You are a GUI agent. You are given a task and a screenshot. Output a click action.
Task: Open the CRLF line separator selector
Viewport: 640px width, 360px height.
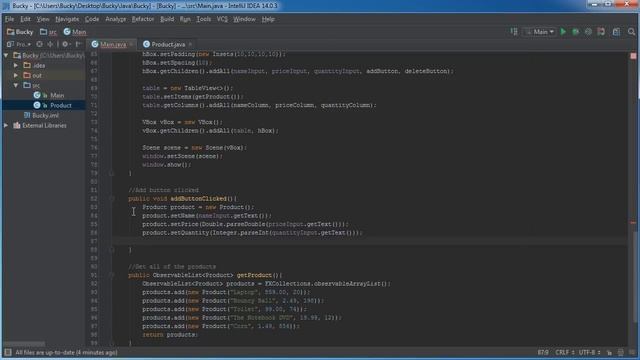pyautogui.click(x=565, y=352)
